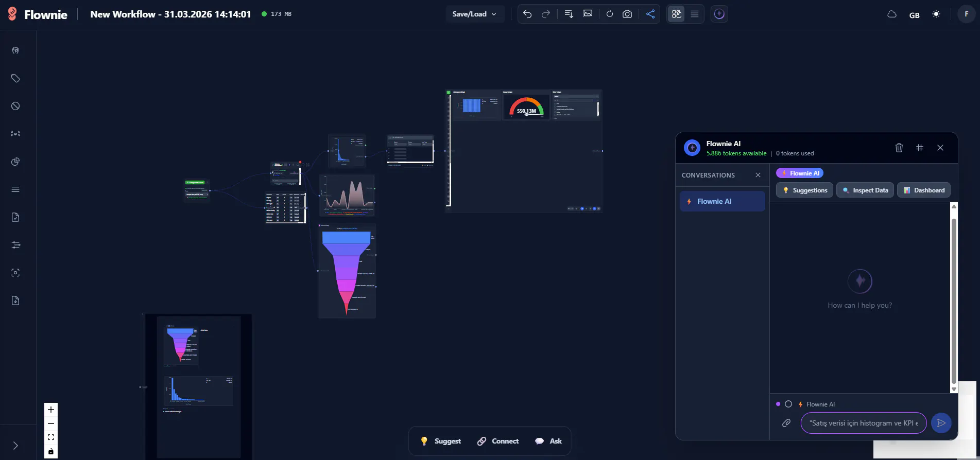Select the large funnel chart node

pyautogui.click(x=347, y=271)
